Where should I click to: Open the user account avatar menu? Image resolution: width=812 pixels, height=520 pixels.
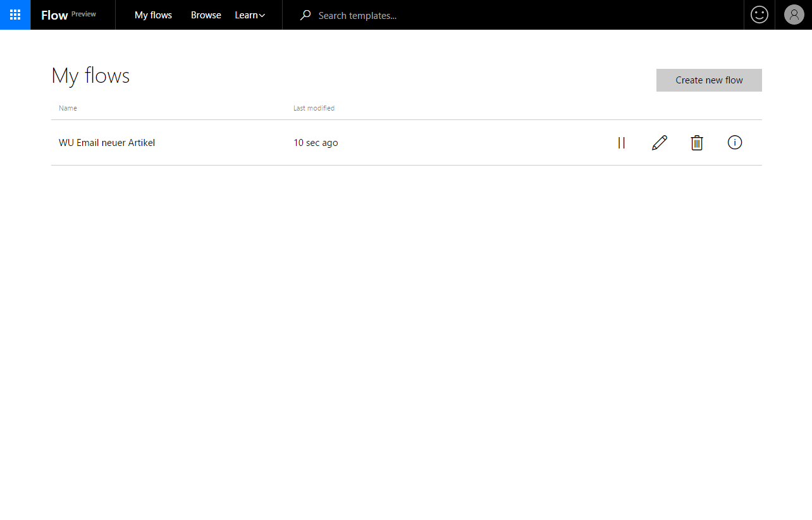click(x=794, y=15)
